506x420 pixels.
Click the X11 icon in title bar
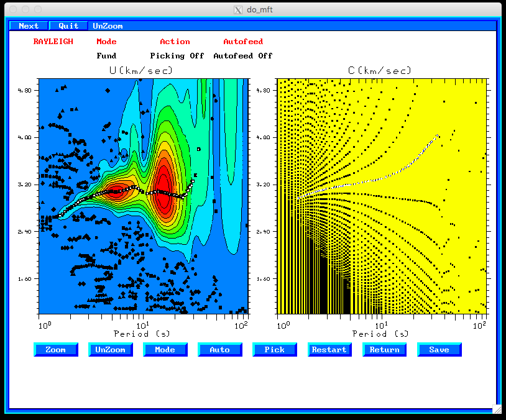pos(238,10)
